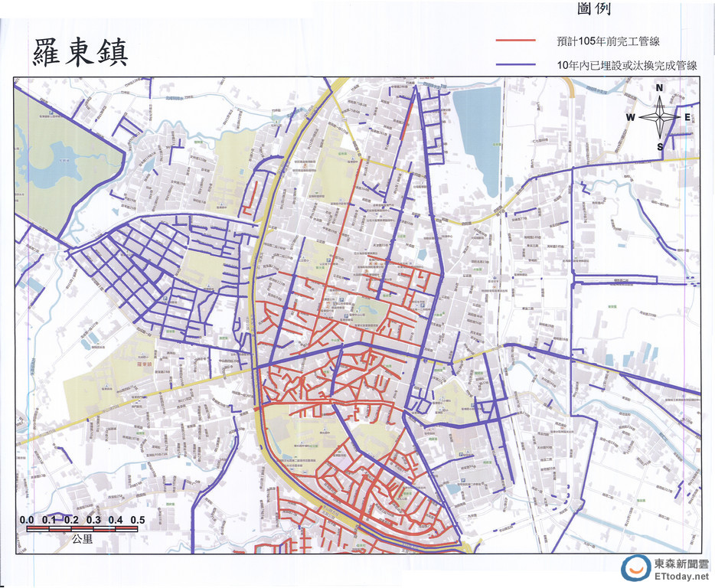715x588 pixels.
Task: Select the legend text 預計105年前完工管線
Action: point(599,41)
